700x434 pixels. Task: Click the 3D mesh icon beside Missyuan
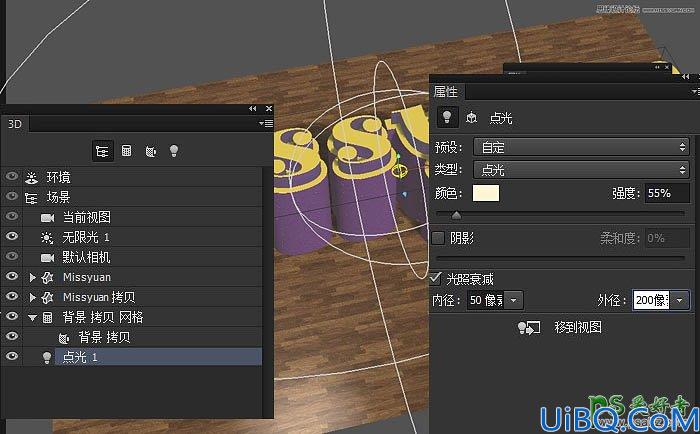click(x=47, y=278)
